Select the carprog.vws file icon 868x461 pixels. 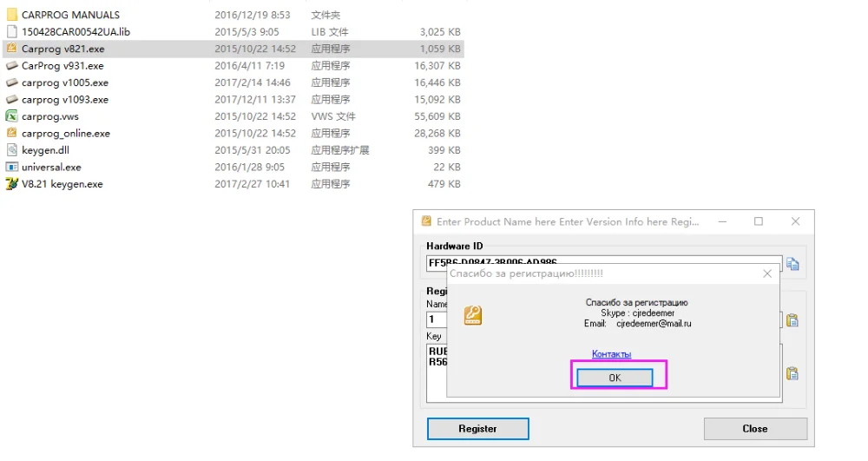(11, 116)
